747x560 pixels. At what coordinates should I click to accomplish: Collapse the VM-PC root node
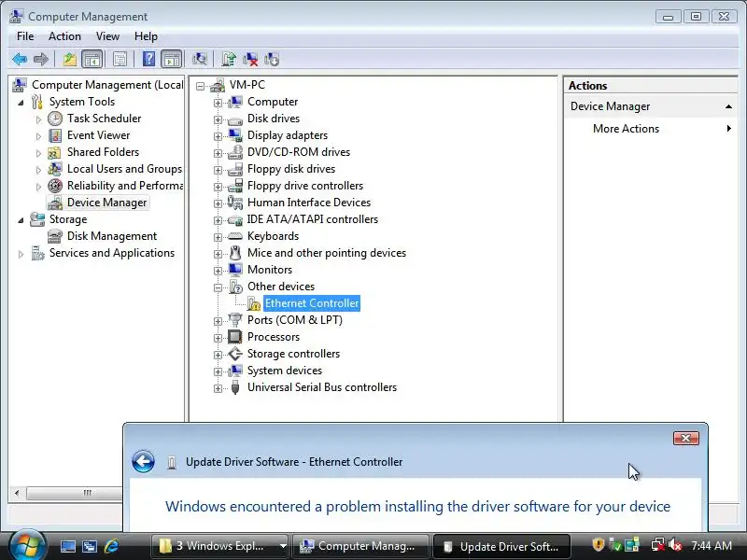pos(200,86)
